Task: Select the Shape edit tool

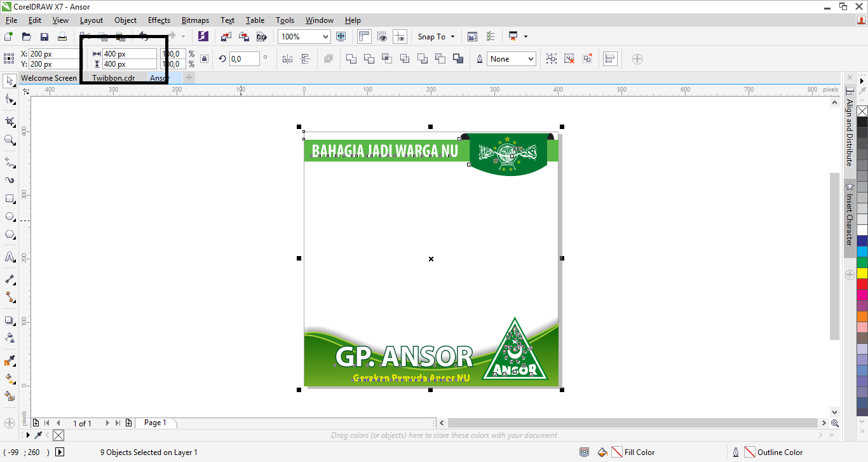Action: (x=10, y=99)
